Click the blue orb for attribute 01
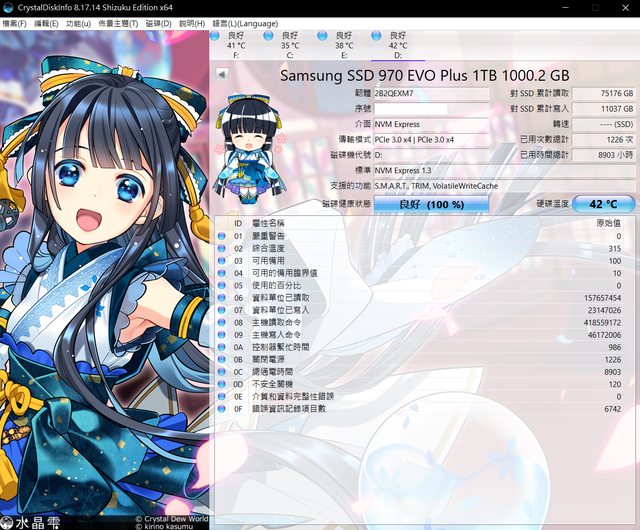The width and height of the screenshot is (640, 530). point(222,236)
